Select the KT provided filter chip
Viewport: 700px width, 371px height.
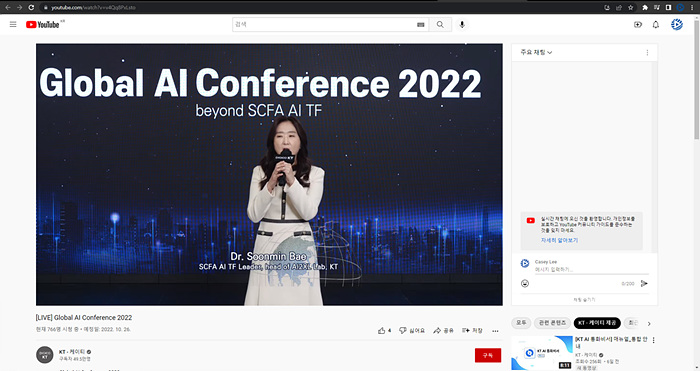coord(597,323)
